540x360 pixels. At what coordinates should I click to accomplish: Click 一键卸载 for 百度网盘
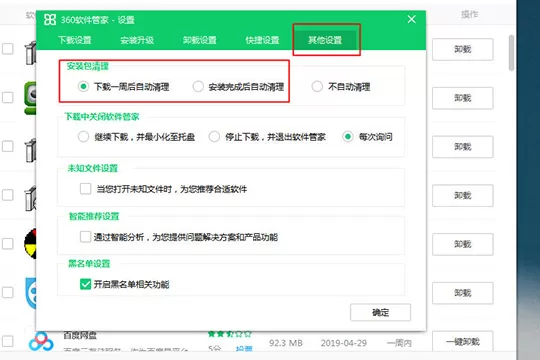[x=463, y=342]
